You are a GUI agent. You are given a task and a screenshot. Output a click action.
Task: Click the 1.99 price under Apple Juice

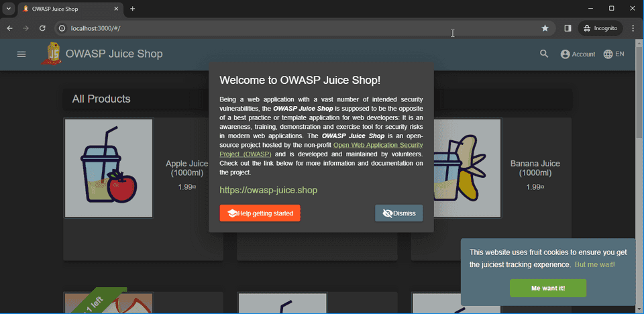(x=187, y=187)
